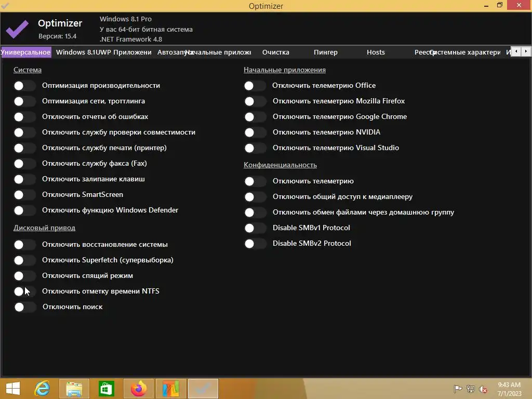Enable Оптимизация производительности toggle
This screenshot has width=532, height=399.
tap(24, 86)
